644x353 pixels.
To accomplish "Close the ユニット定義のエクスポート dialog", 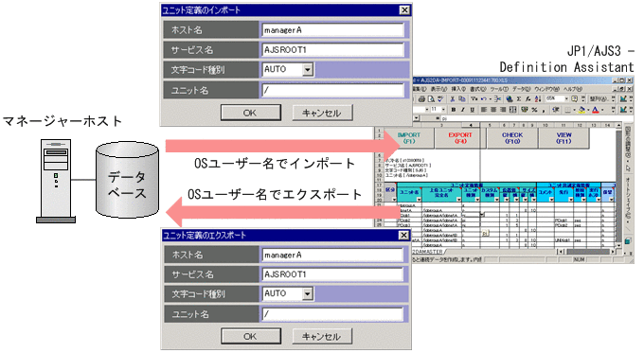I will click(403, 236).
